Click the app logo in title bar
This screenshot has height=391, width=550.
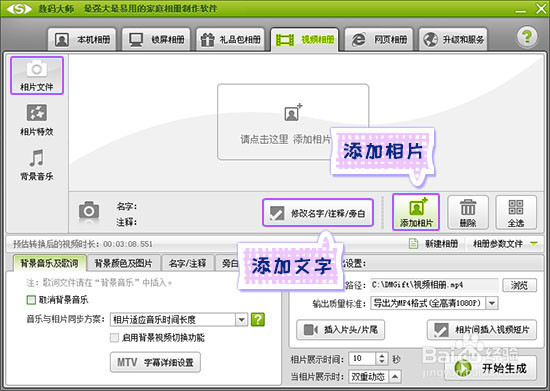[x=19, y=8]
